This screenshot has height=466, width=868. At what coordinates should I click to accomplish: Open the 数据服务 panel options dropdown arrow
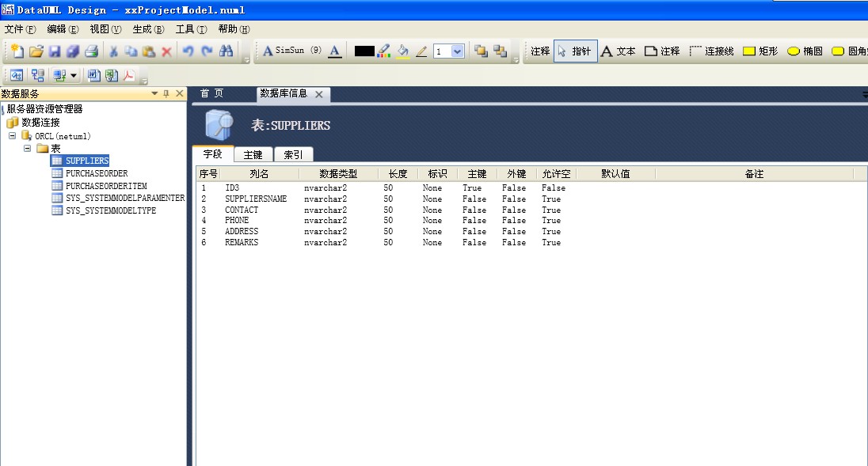154,94
